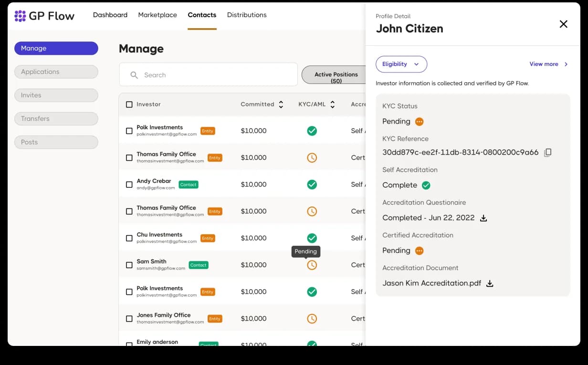Click the Jason Kim Accreditation.pdf filename
This screenshot has height=365, width=588.
point(432,283)
